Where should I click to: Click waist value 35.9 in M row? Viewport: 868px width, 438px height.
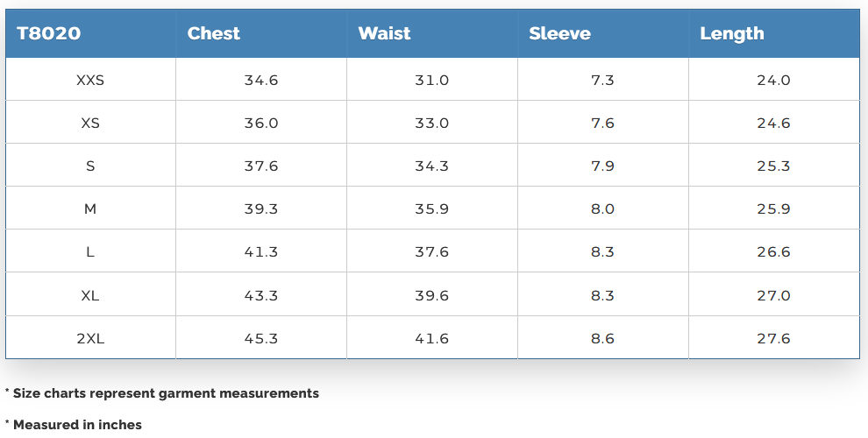click(432, 209)
